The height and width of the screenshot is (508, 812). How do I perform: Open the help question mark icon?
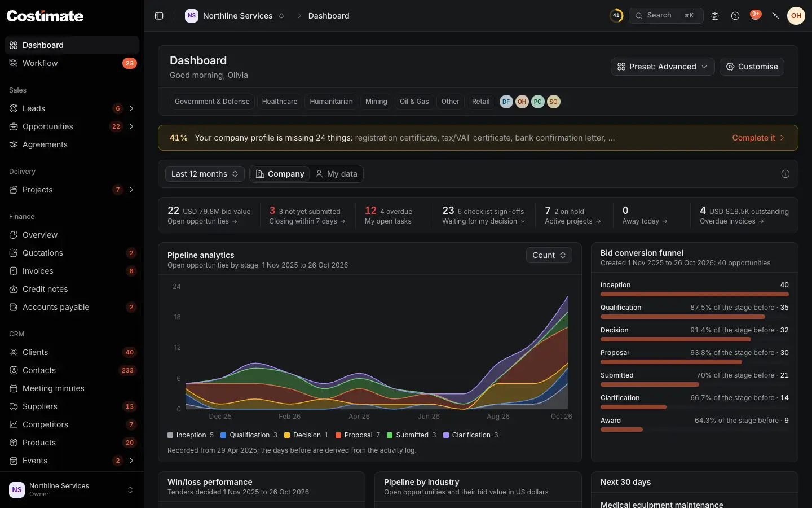735,16
